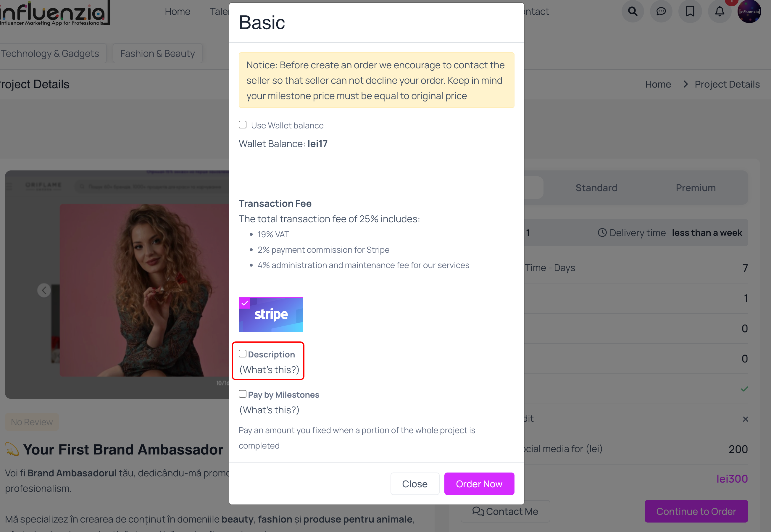Click the Continue to Order button
This screenshot has width=771, height=532.
(x=696, y=511)
